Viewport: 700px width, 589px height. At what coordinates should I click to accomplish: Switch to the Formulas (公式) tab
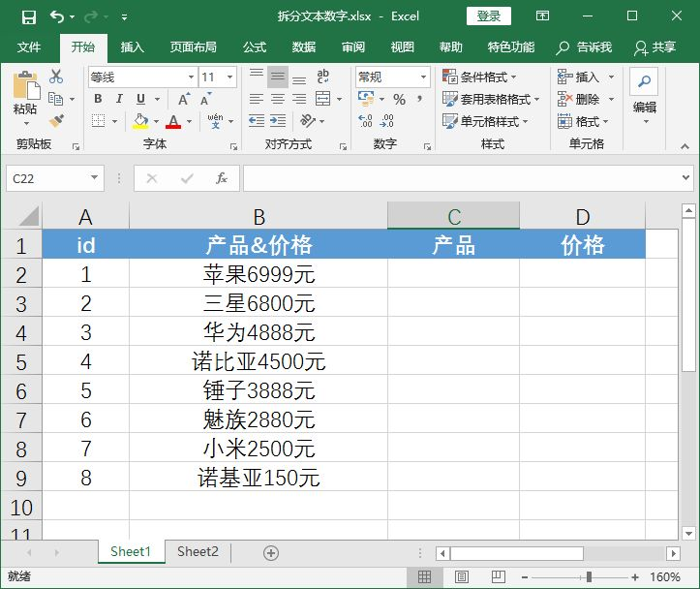tap(255, 46)
